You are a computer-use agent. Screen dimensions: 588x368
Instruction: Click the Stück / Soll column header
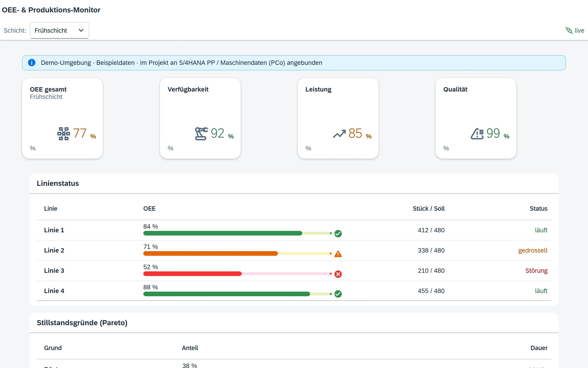[x=429, y=208]
